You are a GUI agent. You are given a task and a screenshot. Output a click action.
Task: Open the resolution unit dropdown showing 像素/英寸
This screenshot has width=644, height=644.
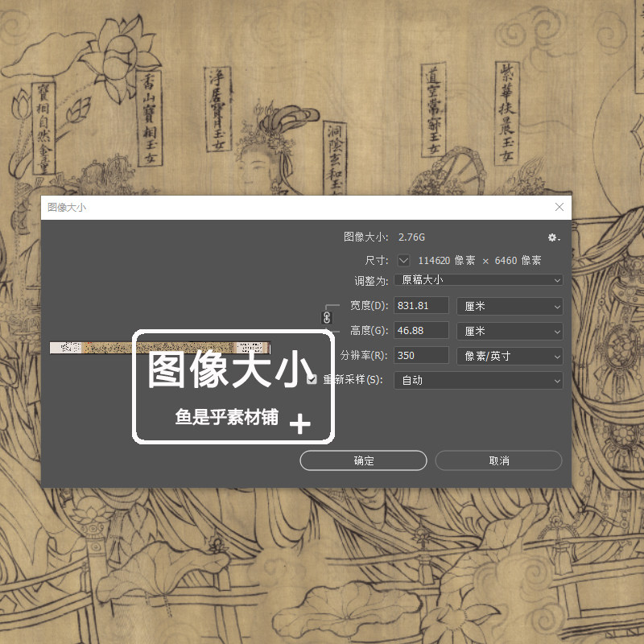coord(509,356)
